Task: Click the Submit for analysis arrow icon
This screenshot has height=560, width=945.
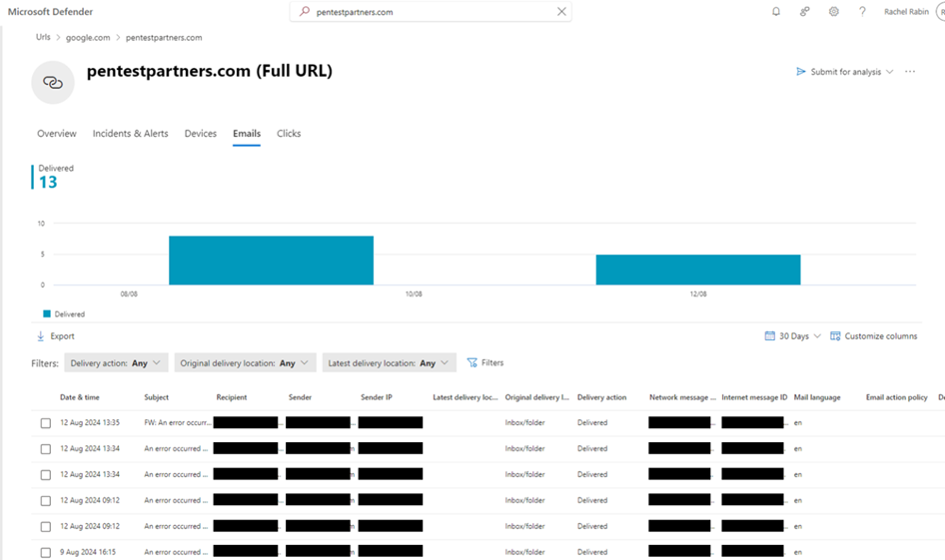Action: [x=801, y=72]
